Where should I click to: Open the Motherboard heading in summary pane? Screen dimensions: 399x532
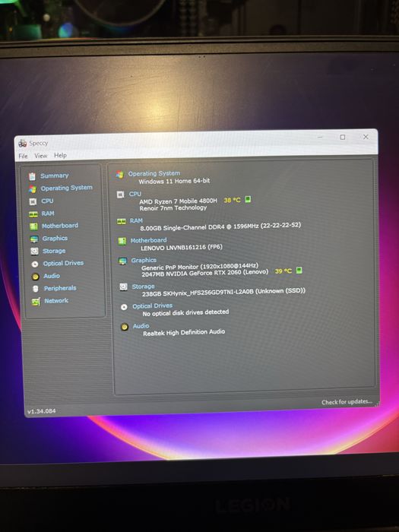tap(149, 241)
